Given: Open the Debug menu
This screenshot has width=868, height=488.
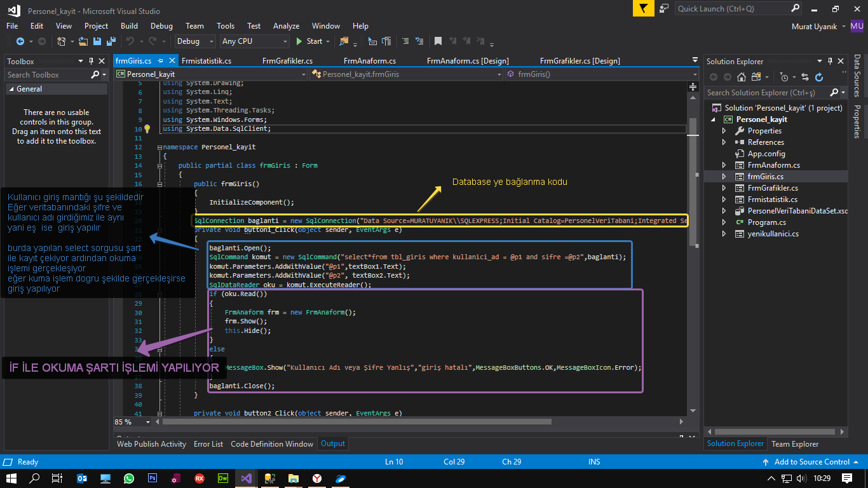Looking at the screenshot, I should pyautogui.click(x=161, y=26).
